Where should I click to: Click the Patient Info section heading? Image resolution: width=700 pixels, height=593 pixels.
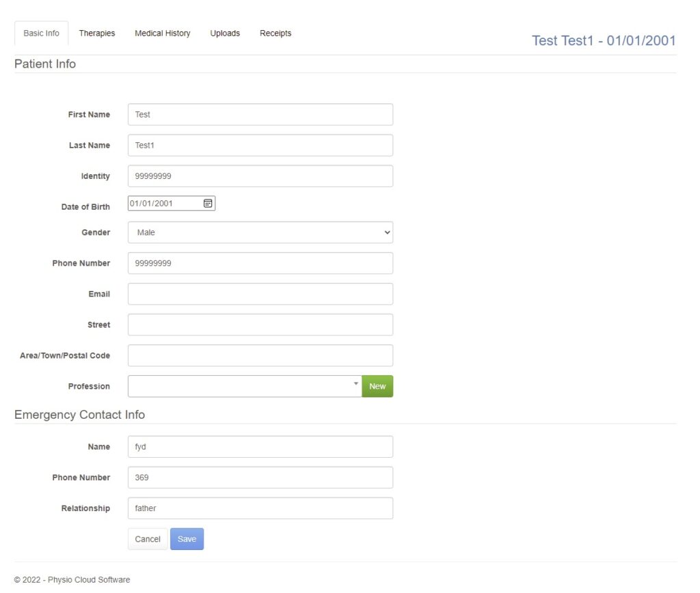point(45,64)
